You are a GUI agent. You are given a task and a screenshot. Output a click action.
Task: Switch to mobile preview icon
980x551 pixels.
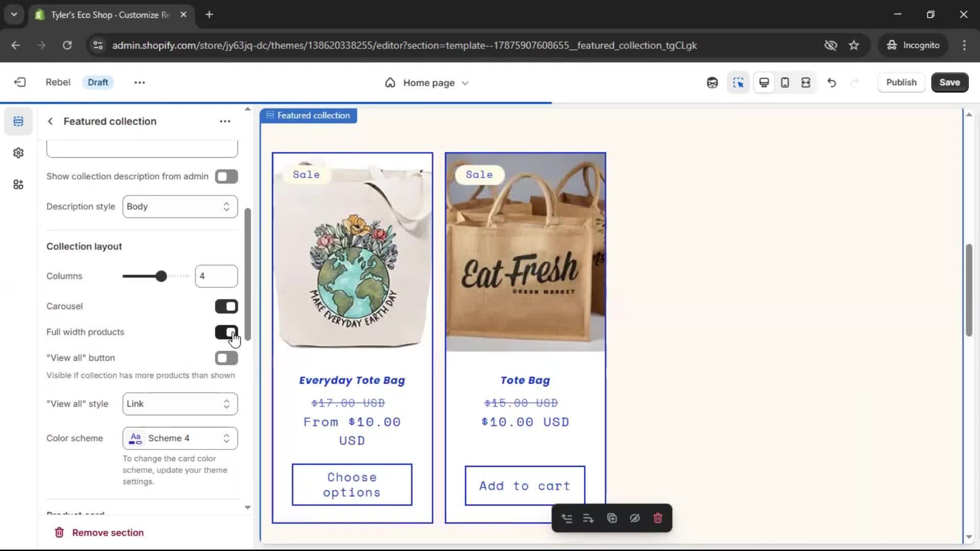coord(785,83)
